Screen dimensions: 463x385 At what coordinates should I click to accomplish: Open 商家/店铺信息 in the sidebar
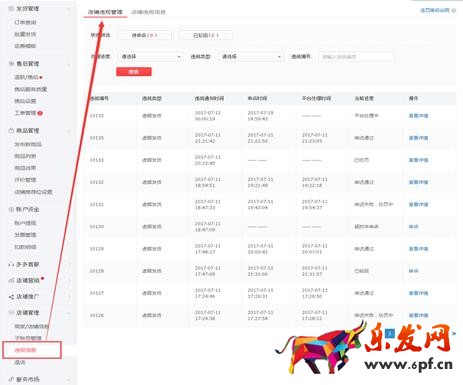(x=32, y=326)
